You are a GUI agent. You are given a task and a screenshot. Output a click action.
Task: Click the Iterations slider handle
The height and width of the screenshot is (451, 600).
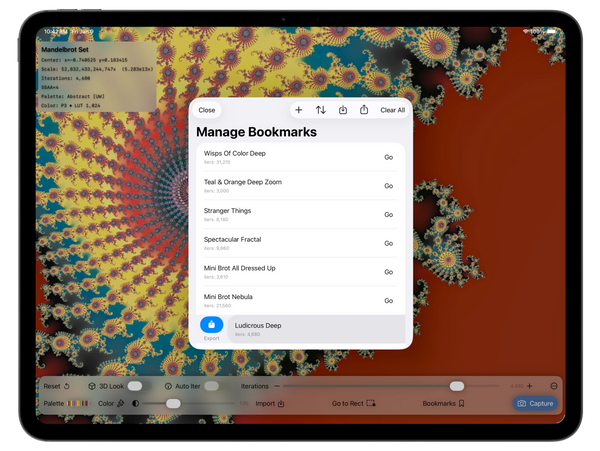pos(457,385)
